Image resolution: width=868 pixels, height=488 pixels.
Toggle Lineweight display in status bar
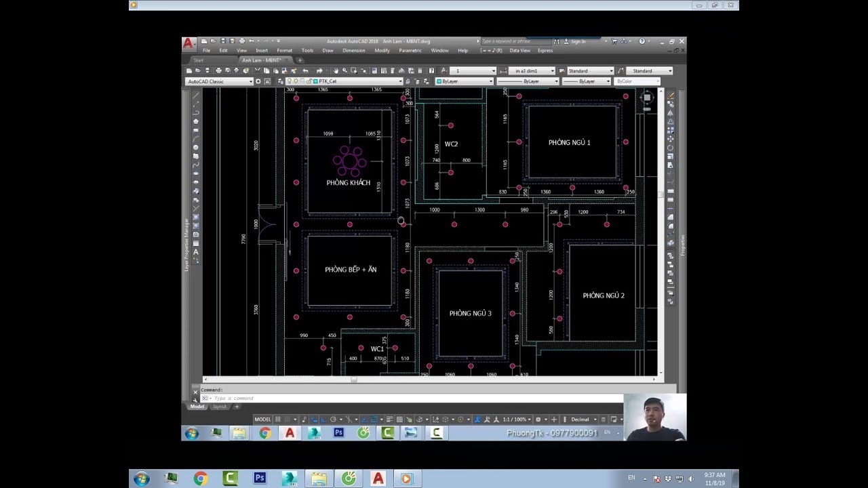pos(390,420)
